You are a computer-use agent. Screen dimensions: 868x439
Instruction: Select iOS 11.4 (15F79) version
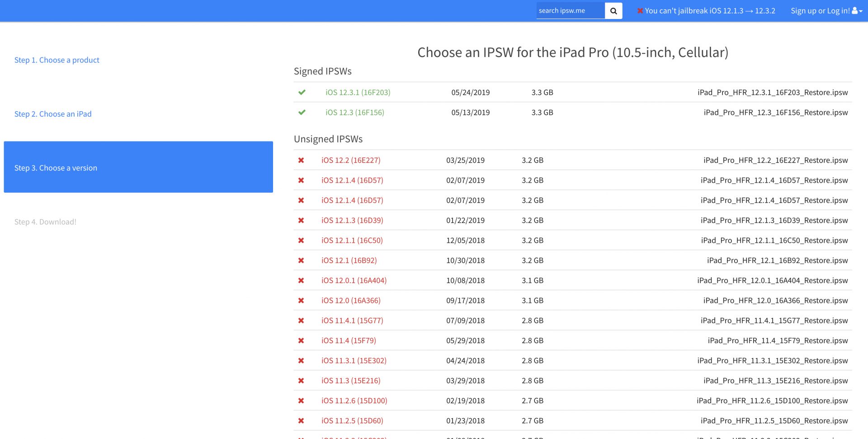tap(349, 340)
